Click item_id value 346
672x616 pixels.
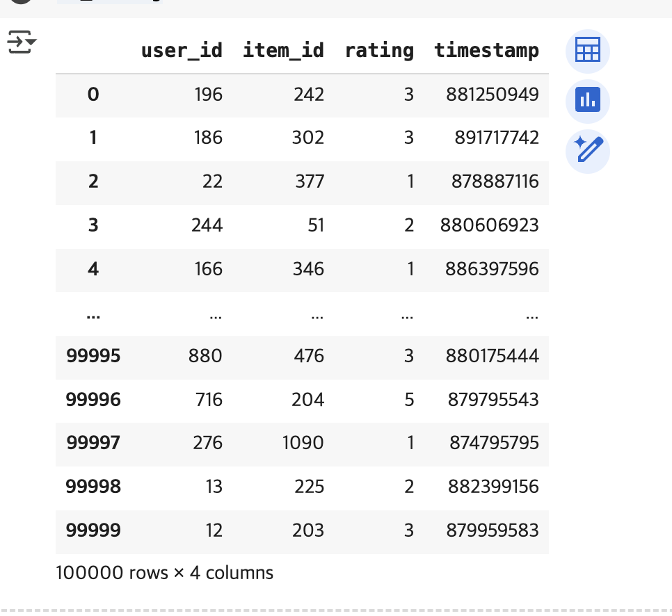(x=308, y=269)
